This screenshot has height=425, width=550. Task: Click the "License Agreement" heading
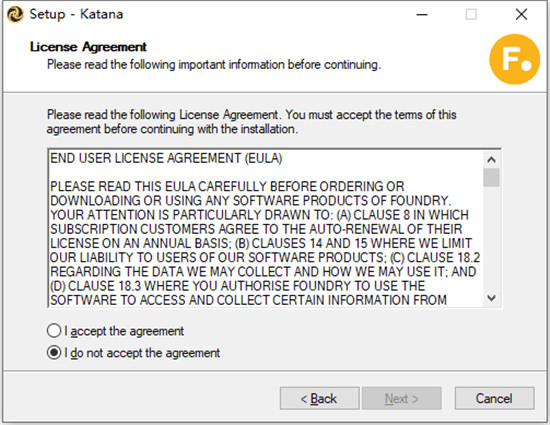(88, 47)
